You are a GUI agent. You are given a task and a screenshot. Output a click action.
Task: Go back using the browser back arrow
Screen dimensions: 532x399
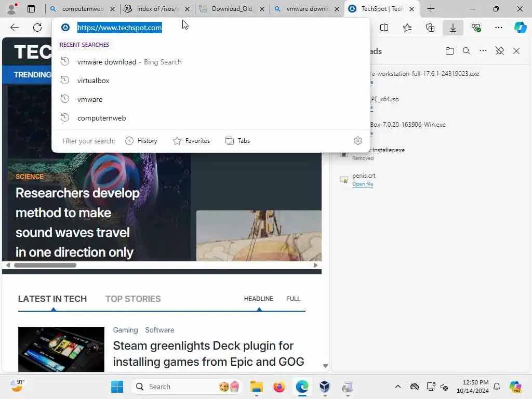pos(15,28)
